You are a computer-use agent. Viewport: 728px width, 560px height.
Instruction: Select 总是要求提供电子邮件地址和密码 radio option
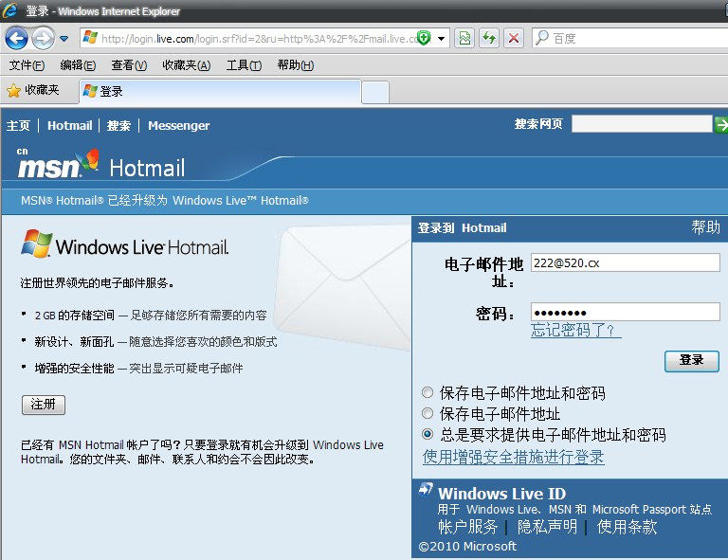(428, 434)
